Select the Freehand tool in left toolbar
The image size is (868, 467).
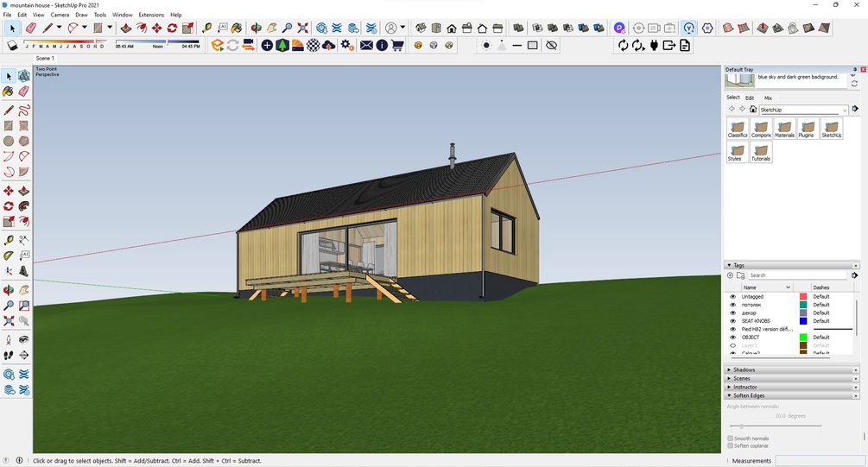24,110
